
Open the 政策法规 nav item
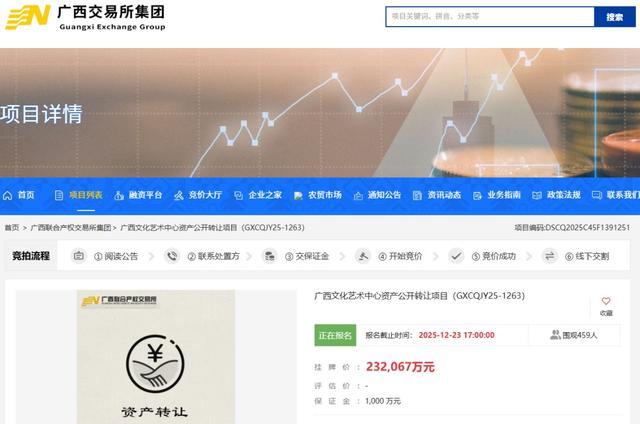click(564, 195)
